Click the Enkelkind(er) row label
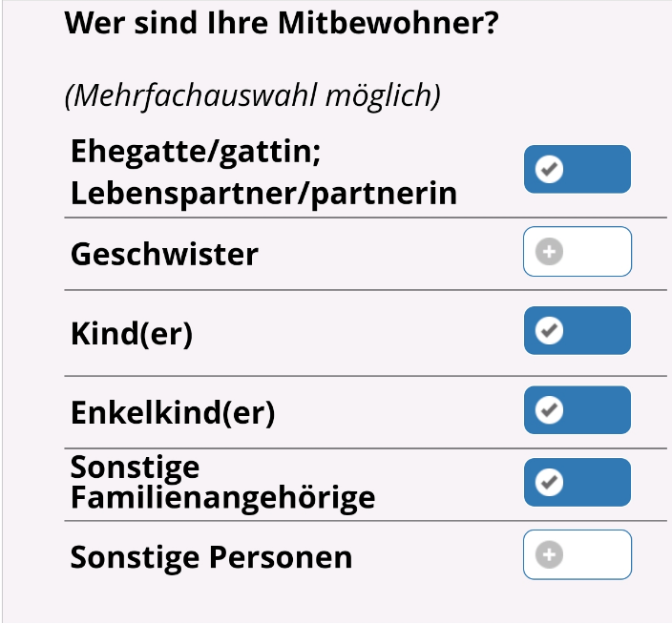 coord(173,413)
